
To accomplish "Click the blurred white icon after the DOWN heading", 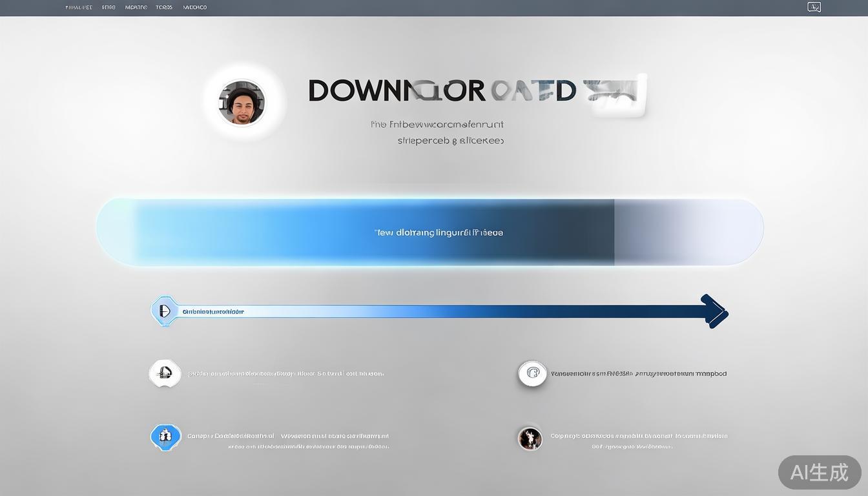I will (x=615, y=96).
